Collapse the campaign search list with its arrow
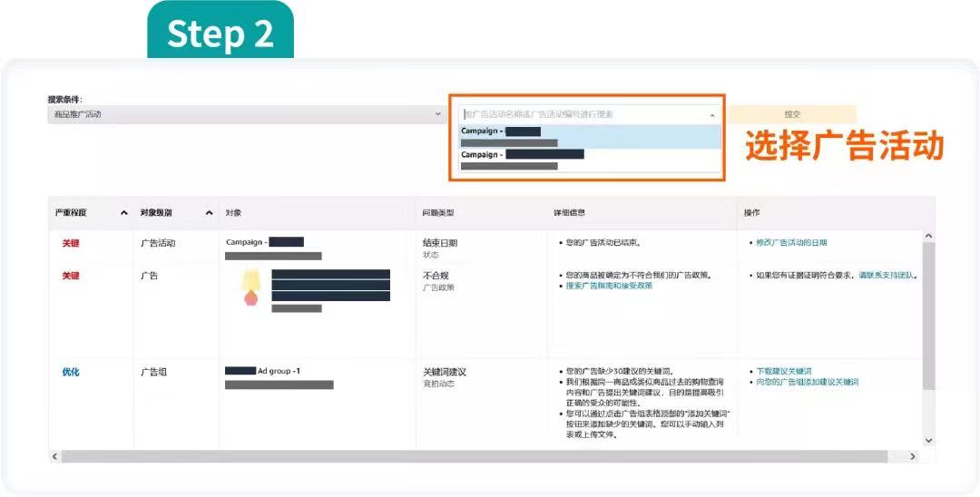The width and height of the screenshot is (980, 497). pyautogui.click(x=712, y=115)
